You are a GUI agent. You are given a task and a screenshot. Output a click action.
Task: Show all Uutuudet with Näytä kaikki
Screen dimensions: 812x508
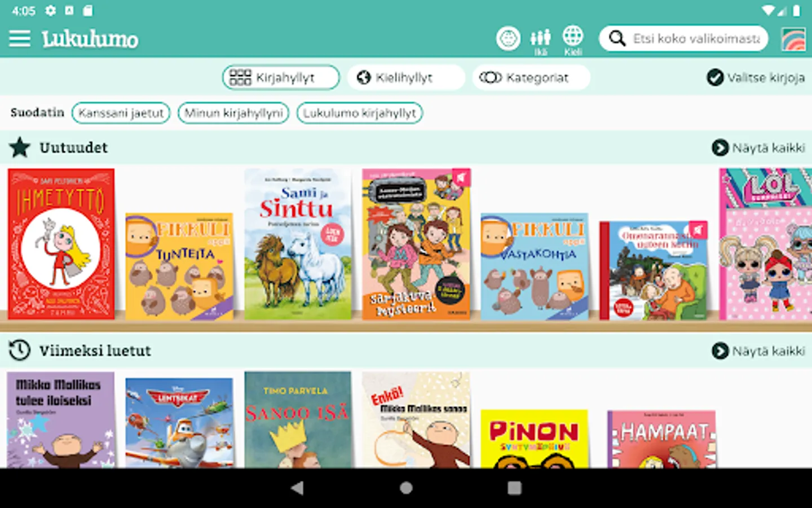758,148
